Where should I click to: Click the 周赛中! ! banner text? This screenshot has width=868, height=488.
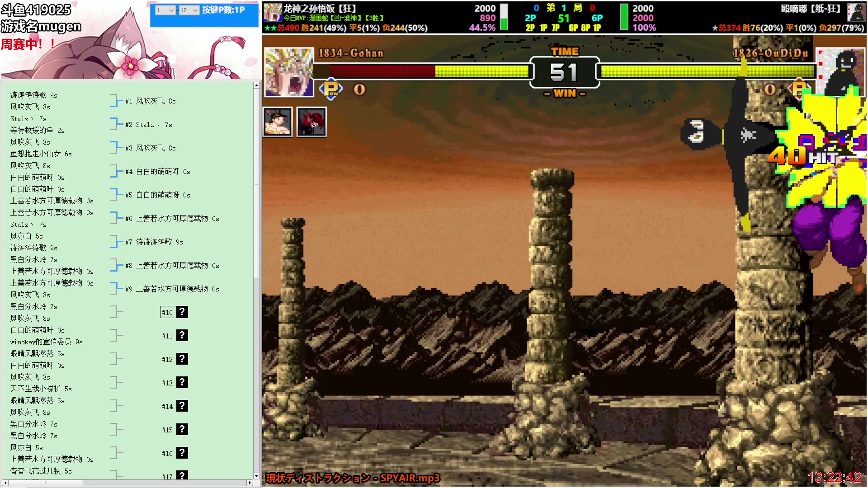click(x=28, y=44)
